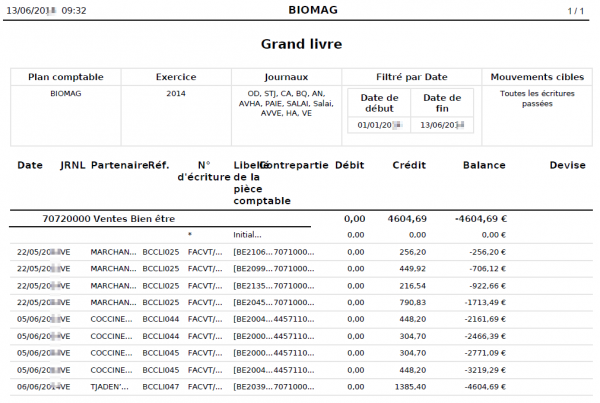Click the 'Date de début' label
600x403 pixels.
(x=379, y=103)
